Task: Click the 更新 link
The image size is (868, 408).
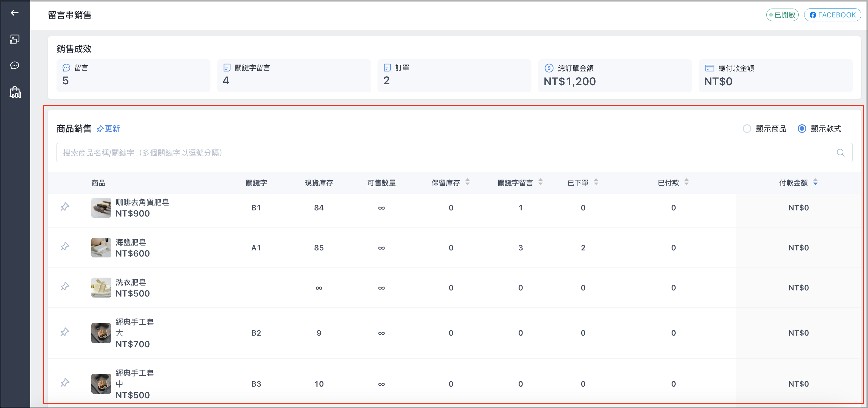Action: tap(108, 129)
